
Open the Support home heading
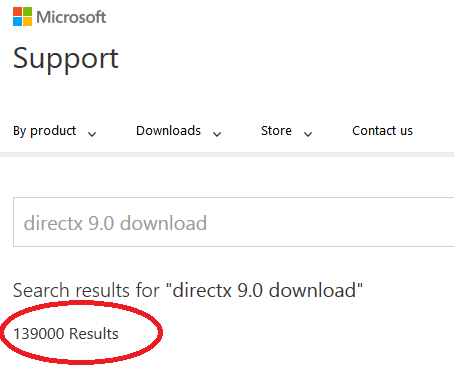click(x=66, y=59)
